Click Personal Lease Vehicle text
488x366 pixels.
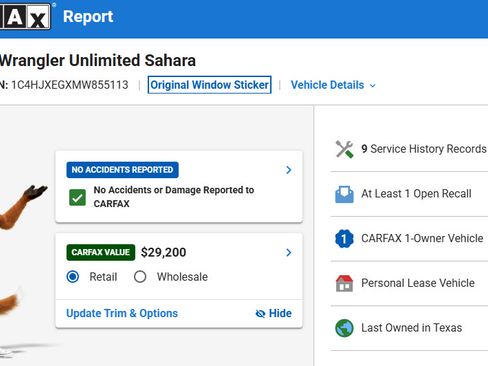pos(418,283)
